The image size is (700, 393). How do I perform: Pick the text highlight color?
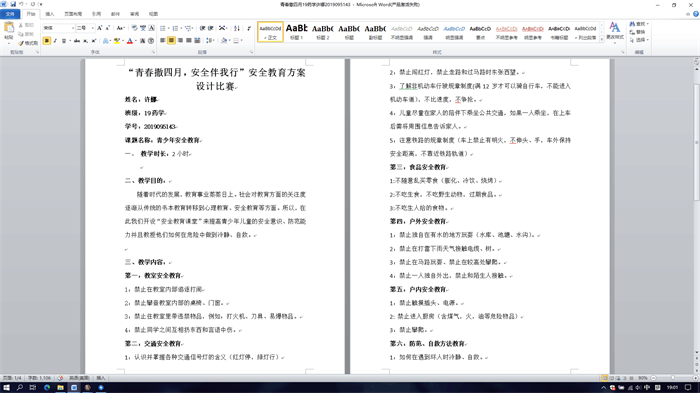click(117, 41)
